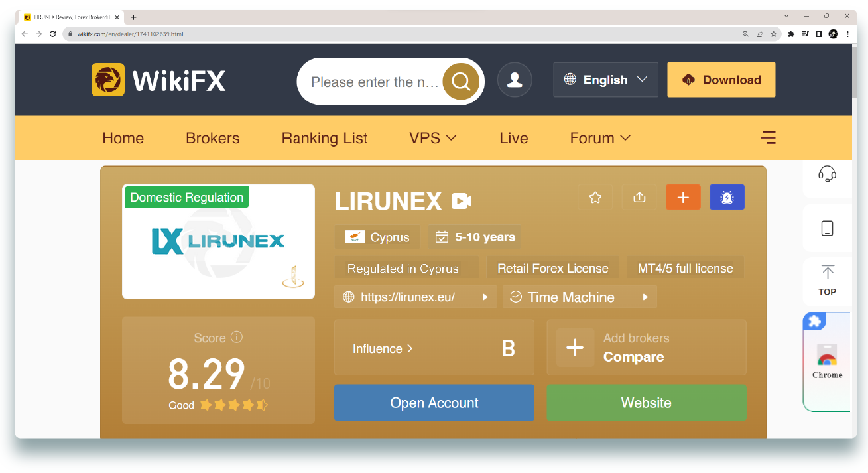
Task: Click the plus icon in Add brokers
Action: click(575, 348)
